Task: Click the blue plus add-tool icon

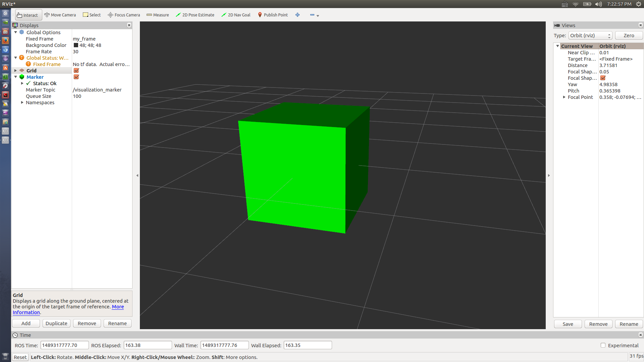Action: point(298,15)
